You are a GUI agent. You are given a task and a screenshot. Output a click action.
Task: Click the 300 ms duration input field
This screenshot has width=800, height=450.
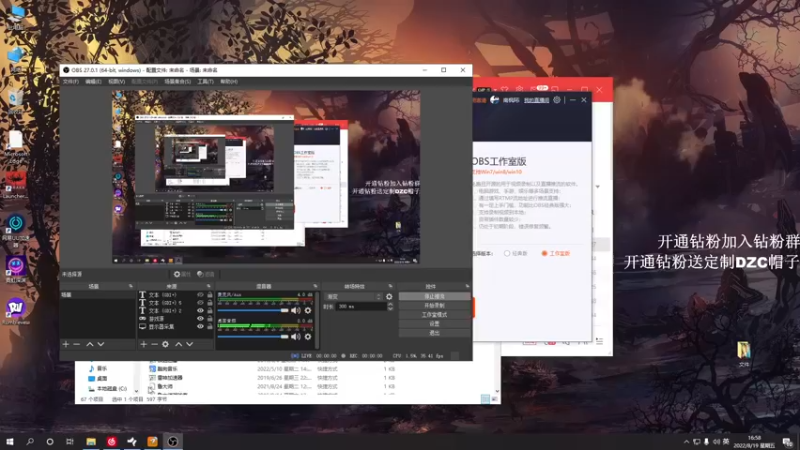point(361,307)
